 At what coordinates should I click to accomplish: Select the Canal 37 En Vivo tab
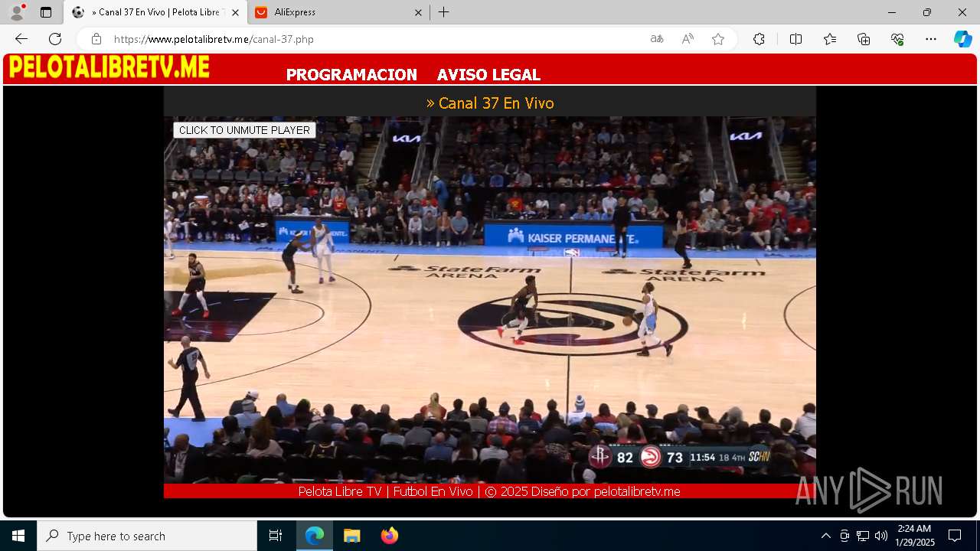tap(155, 12)
